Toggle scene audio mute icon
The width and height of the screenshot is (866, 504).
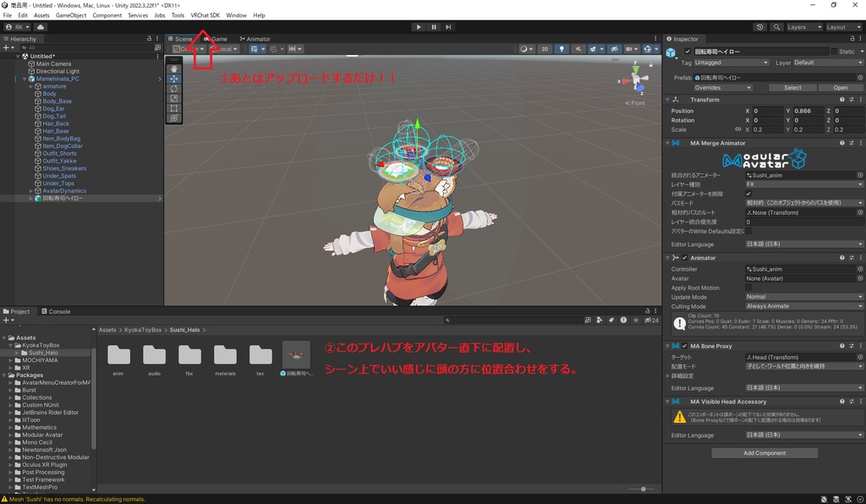click(x=578, y=49)
